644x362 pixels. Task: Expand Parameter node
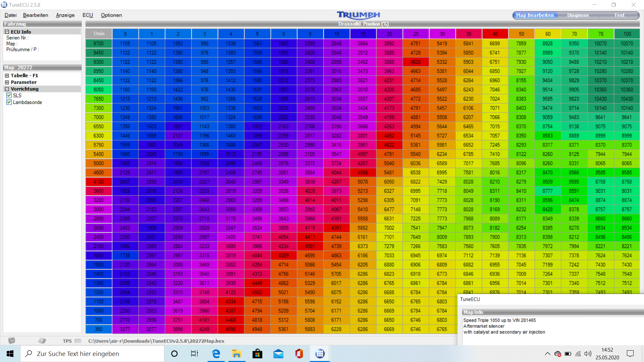coord(7,82)
